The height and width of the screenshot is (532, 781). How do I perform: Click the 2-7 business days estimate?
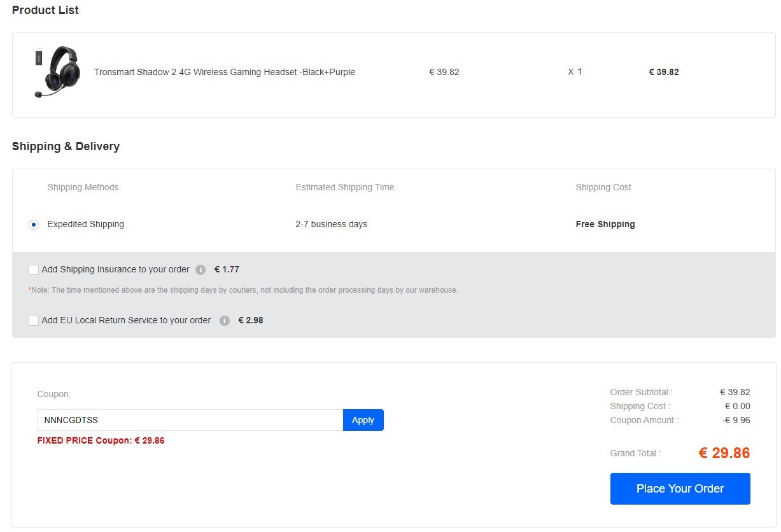click(x=332, y=224)
